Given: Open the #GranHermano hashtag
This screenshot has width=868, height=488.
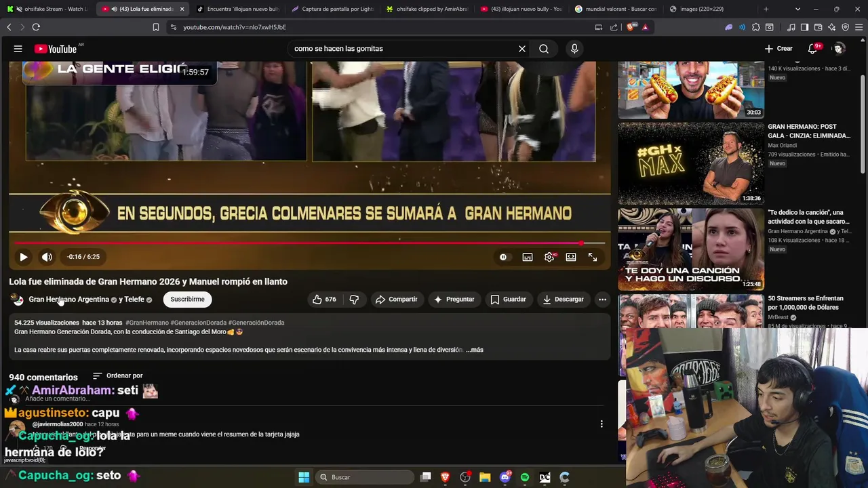Looking at the screenshot, I should pos(147,323).
